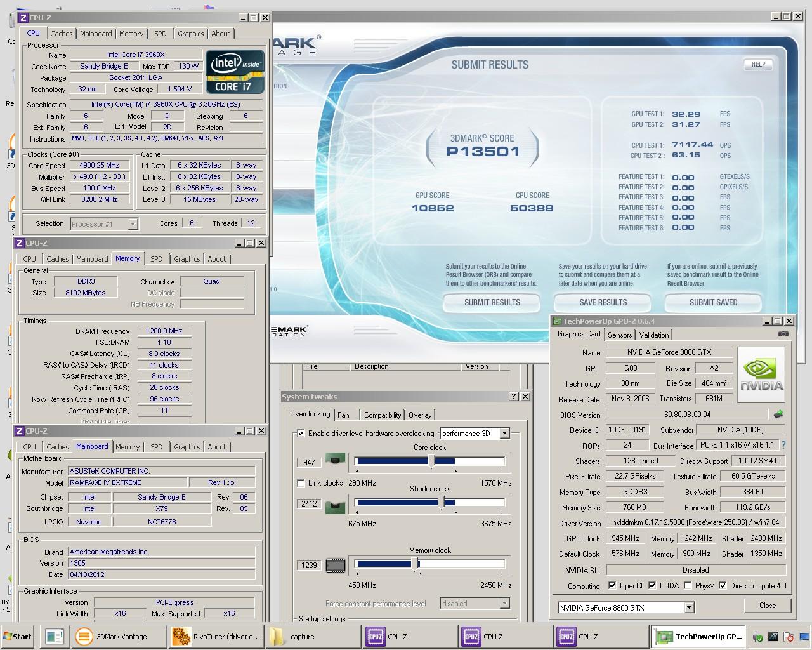Open 3DMark Vantage from the taskbar
Viewport: 812px width, 650px height.
click(120, 637)
